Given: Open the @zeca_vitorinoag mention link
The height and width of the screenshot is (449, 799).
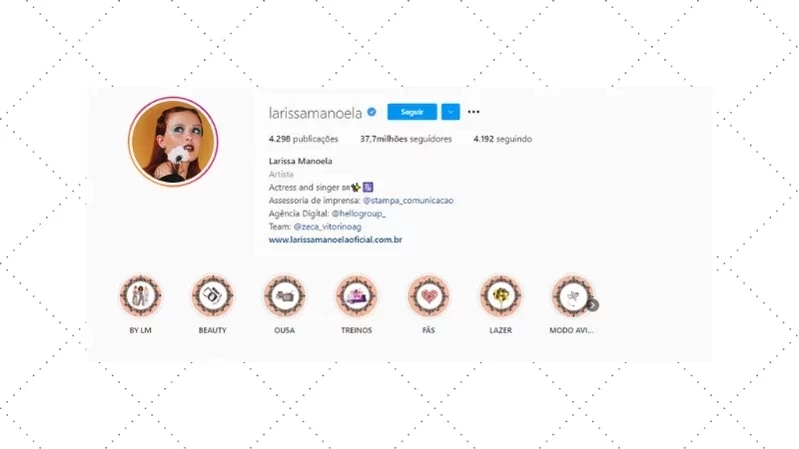Looking at the screenshot, I should coord(327,227).
